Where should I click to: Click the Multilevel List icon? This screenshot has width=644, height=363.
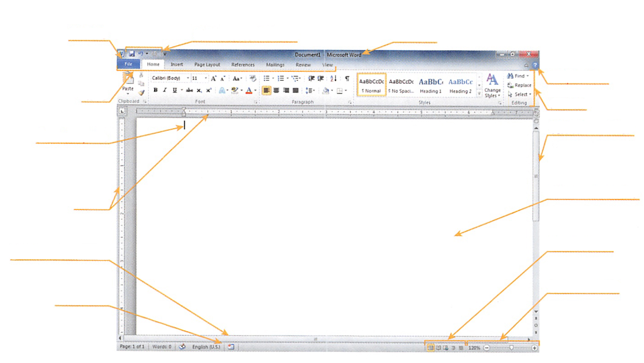pos(295,79)
